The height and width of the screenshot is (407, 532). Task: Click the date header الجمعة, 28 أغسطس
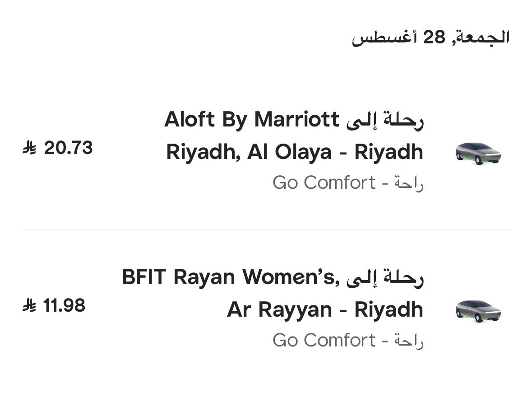430,37
